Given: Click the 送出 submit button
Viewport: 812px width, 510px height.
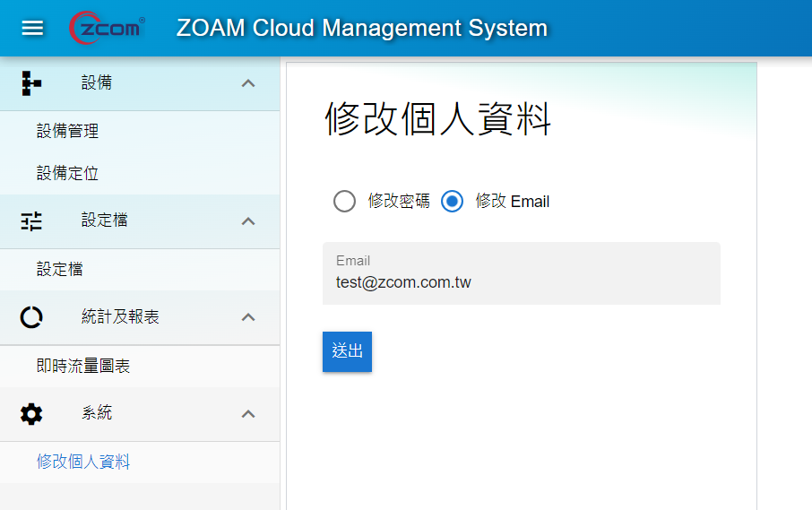Looking at the screenshot, I should click(x=347, y=351).
